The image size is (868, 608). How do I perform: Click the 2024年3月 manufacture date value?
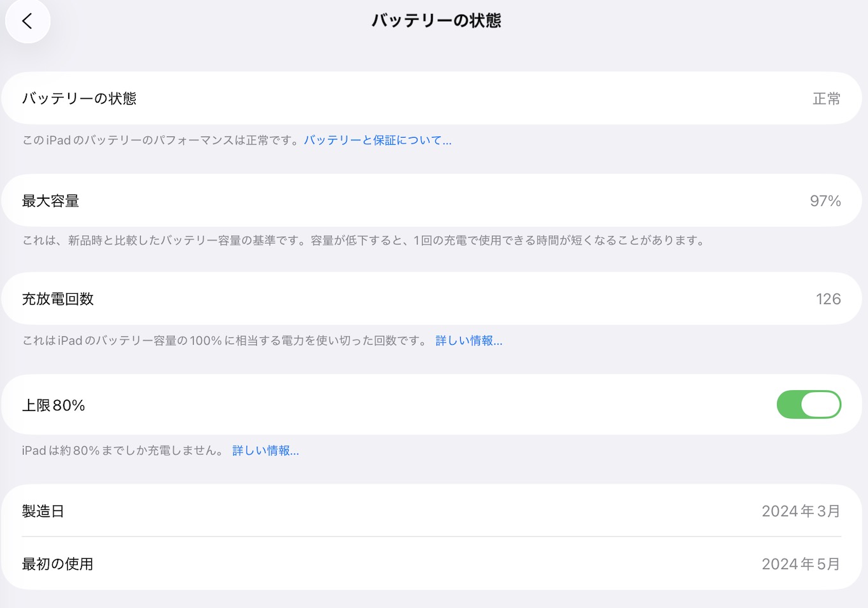[800, 511]
